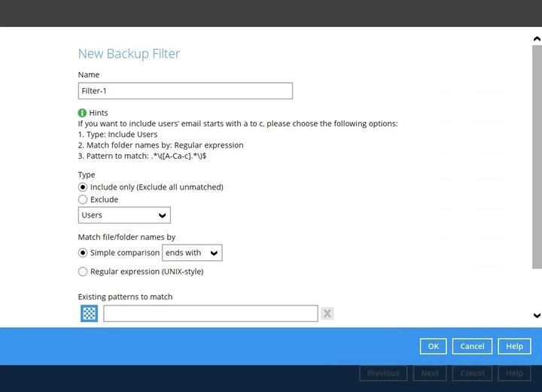
Task: Click the dimmed Next wizard button
Action: click(x=430, y=373)
